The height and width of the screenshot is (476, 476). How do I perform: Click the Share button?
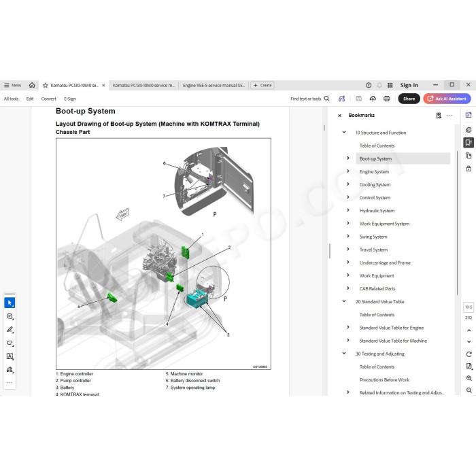(409, 99)
